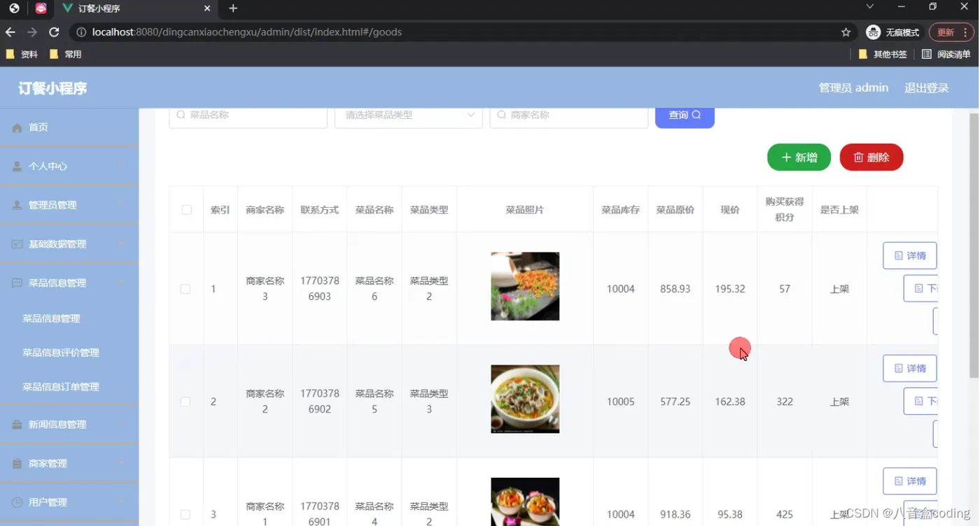Click the original price 918.36
Image resolution: width=980 pixels, height=526 pixels.
click(675, 514)
